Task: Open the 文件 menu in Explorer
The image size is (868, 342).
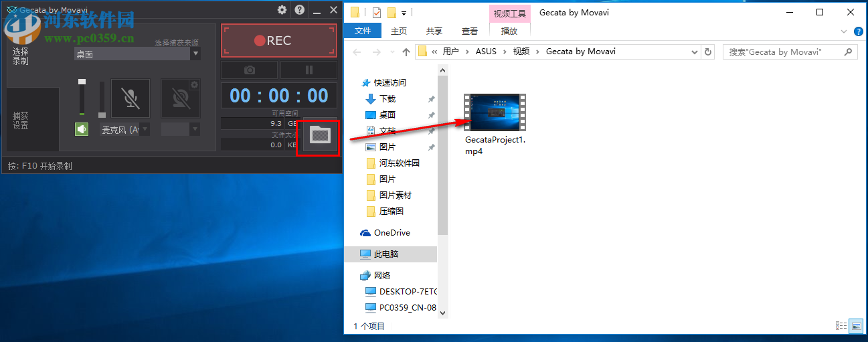Action: pos(363,31)
